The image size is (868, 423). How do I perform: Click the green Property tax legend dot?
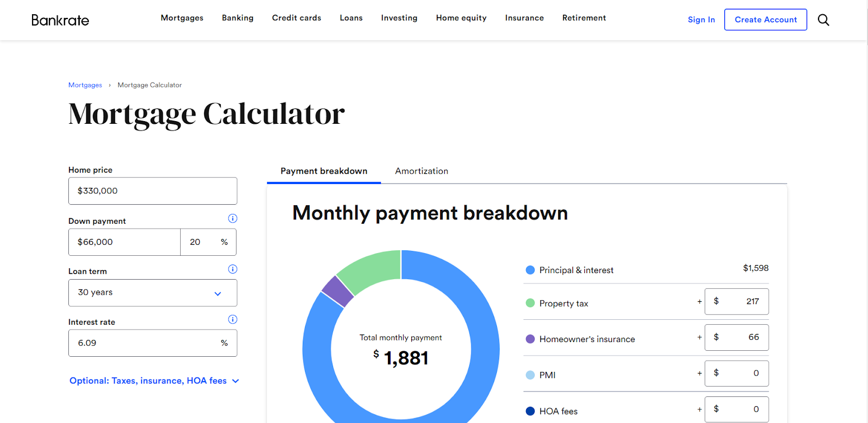[531, 303]
